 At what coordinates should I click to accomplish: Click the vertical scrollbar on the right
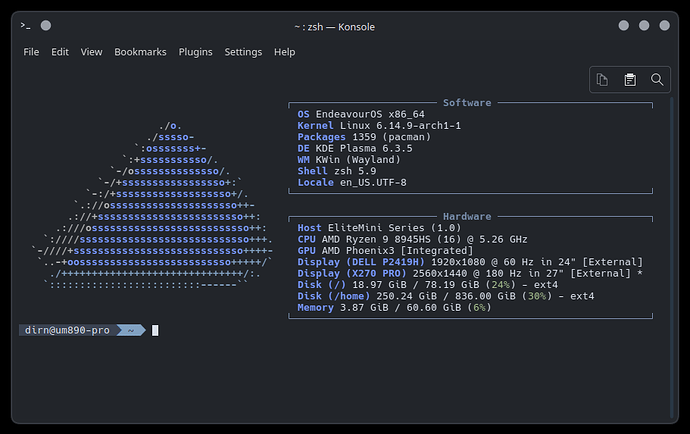click(x=672, y=257)
